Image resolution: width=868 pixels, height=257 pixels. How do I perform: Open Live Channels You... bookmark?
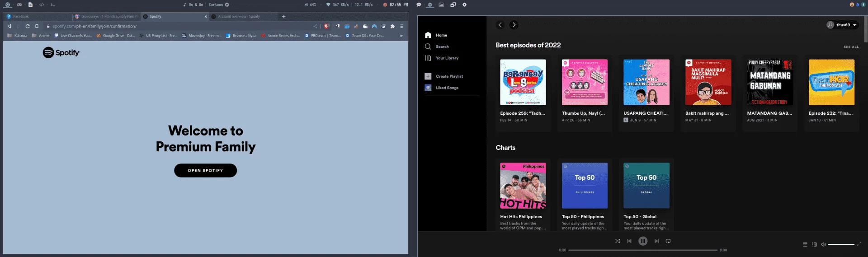click(73, 36)
